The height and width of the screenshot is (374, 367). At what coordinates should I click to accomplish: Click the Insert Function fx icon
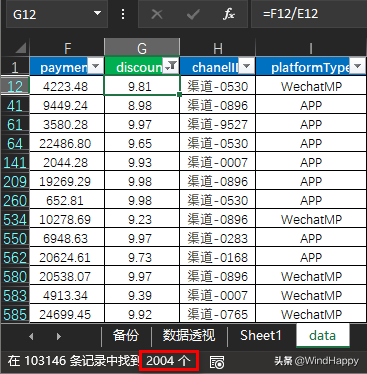point(229,14)
